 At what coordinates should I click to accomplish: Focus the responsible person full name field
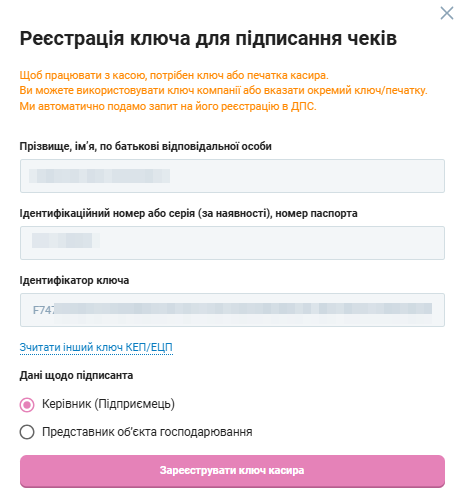tap(232, 176)
